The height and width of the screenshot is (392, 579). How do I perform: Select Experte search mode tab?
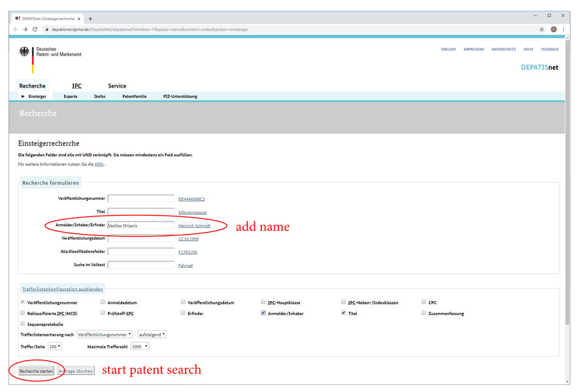(x=71, y=96)
